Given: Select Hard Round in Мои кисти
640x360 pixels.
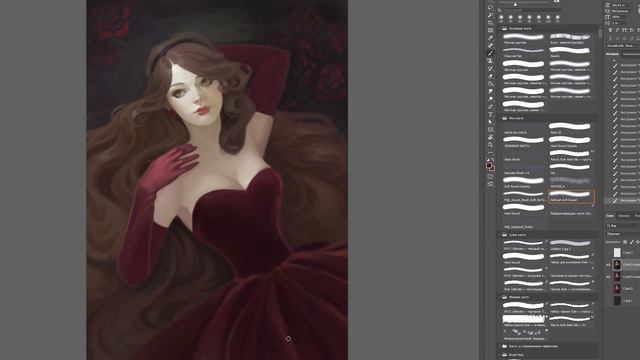Looking at the screenshot, I should (x=524, y=209).
